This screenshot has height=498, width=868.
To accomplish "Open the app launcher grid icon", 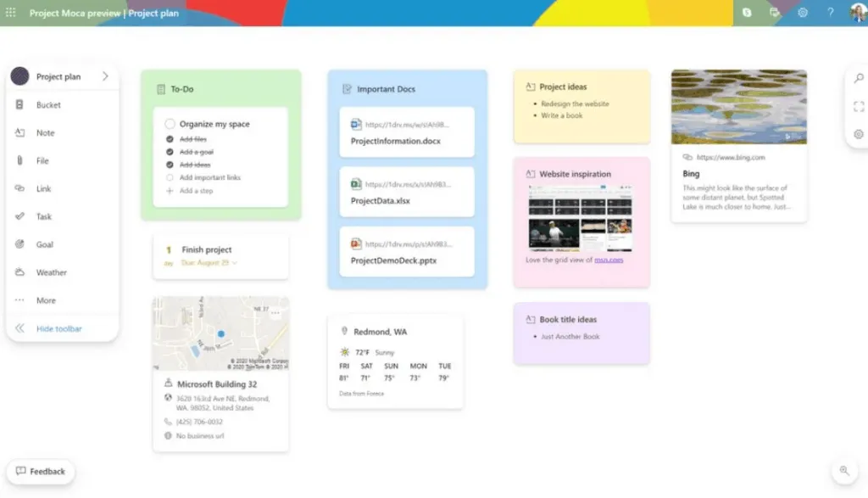I will tap(11, 13).
